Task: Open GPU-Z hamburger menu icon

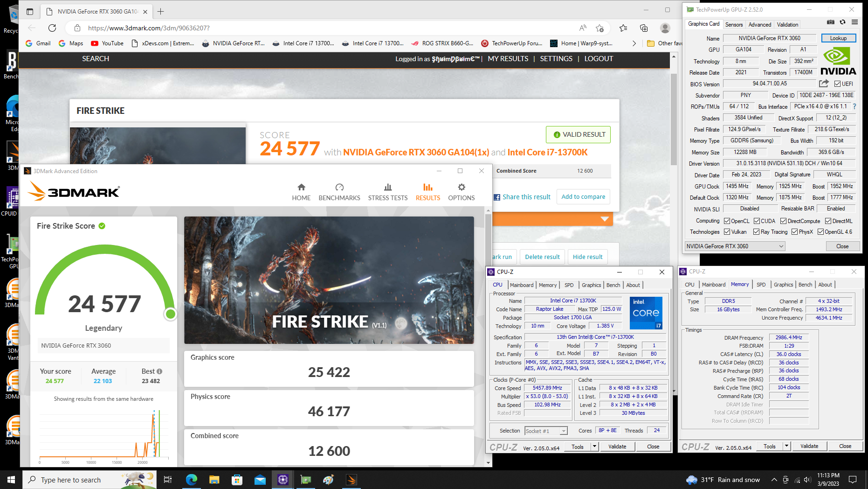Action: coord(854,22)
